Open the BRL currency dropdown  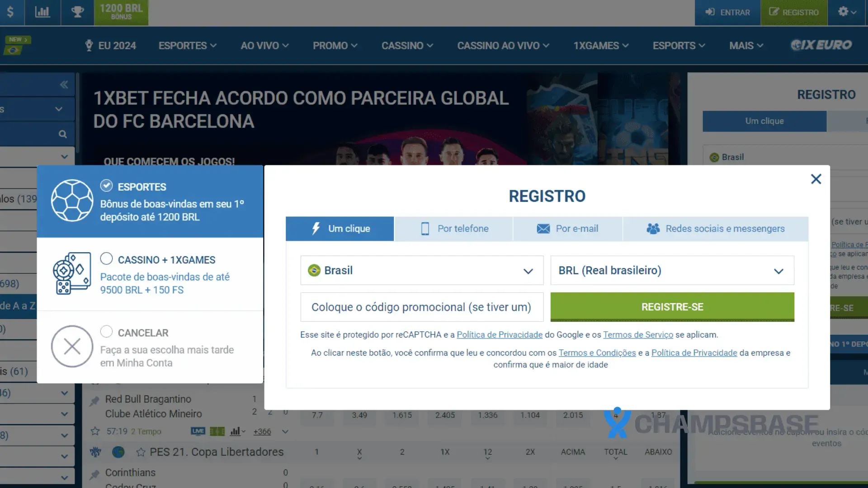pyautogui.click(x=672, y=270)
